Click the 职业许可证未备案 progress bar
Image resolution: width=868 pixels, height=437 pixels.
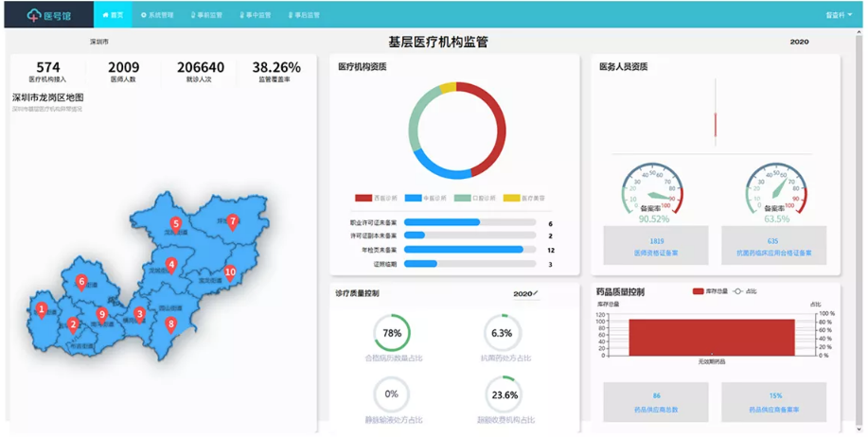pyautogui.click(x=470, y=222)
